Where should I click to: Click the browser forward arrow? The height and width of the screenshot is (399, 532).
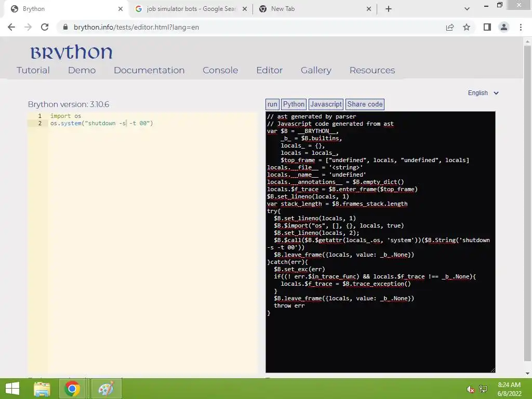pos(28,27)
